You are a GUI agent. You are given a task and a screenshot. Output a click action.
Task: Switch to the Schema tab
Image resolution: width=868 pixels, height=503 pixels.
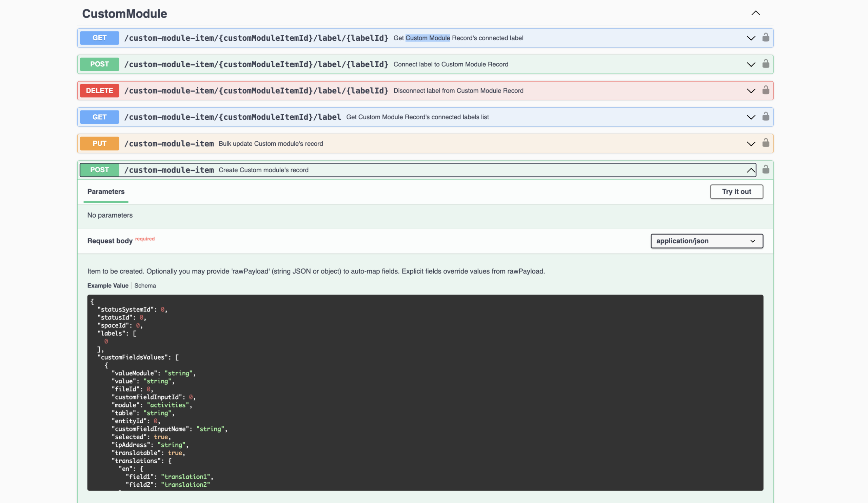click(x=145, y=285)
